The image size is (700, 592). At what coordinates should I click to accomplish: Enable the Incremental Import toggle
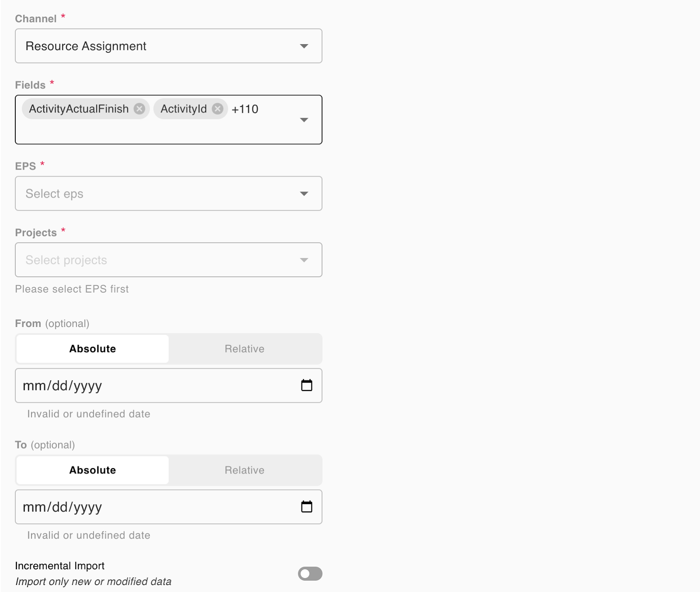click(310, 574)
